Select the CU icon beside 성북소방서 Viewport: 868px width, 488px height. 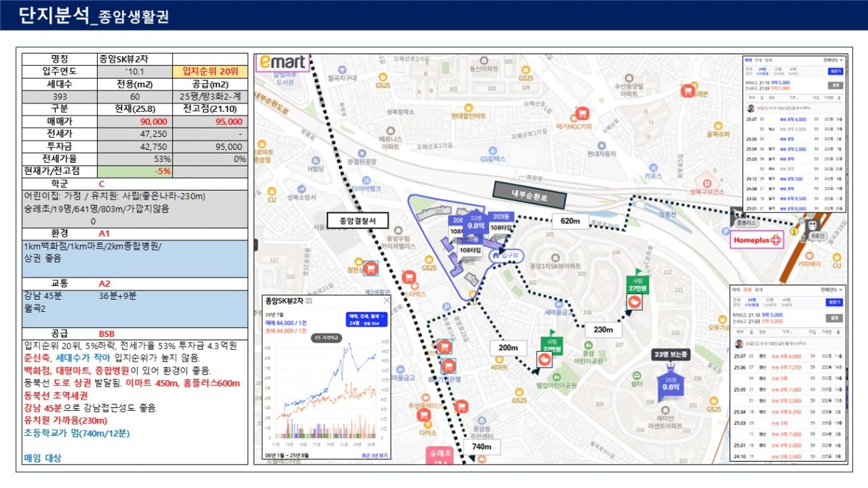271,191
